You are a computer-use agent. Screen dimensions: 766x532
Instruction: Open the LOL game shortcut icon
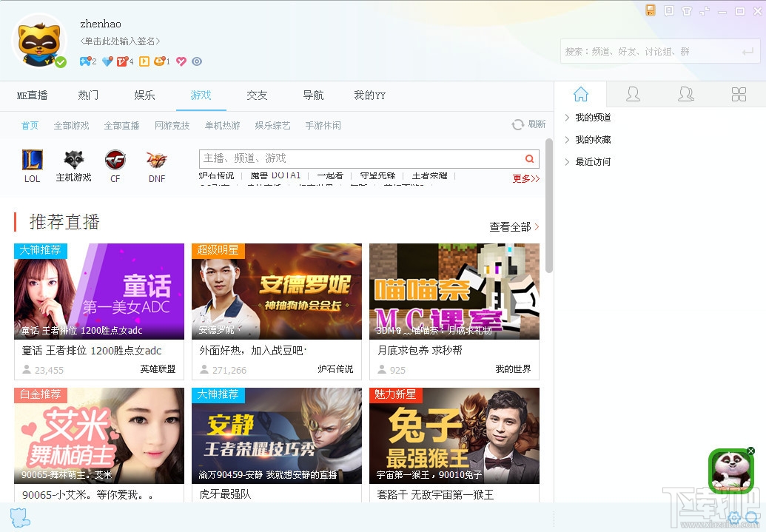(x=33, y=161)
